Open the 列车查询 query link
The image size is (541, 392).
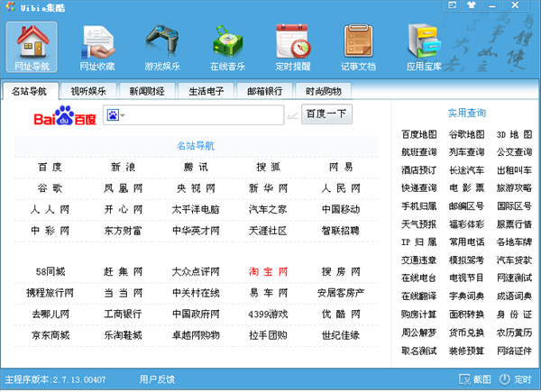pyautogui.click(x=466, y=152)
